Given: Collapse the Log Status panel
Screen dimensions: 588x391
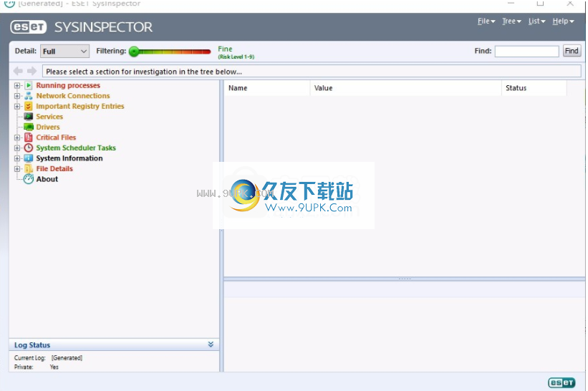Looking at the screenshot, I should 211,344.
